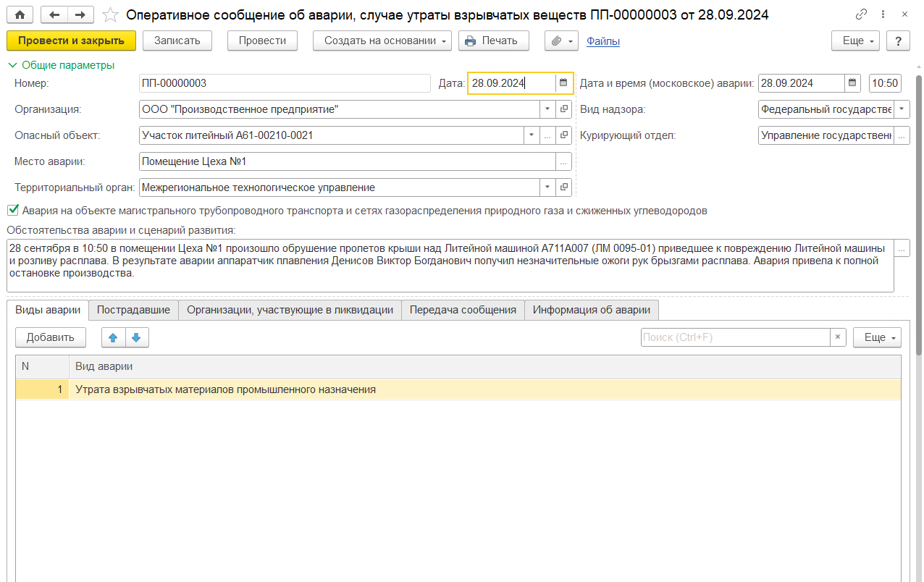Open the paperclip attachments menu
This screenshot has height=582, width=924.
click(561, 41)
